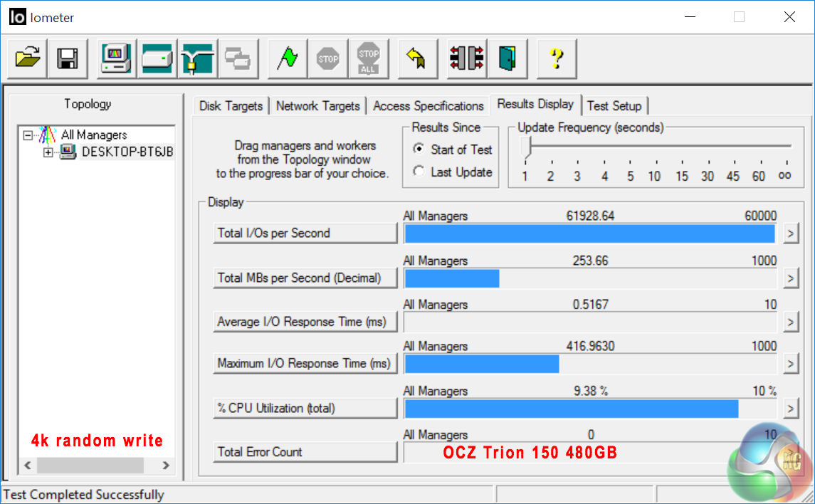
Task: Open Help with the question mark icon
Action: coord(557,58)
